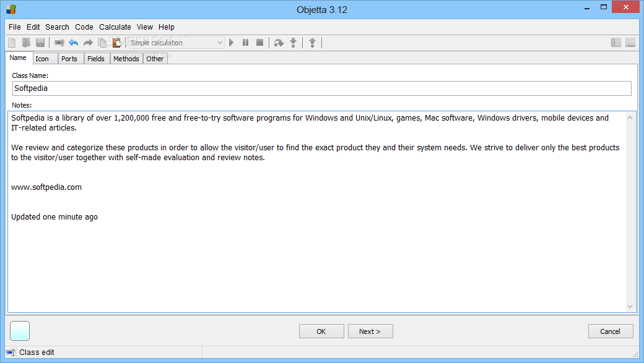Start calculation with the Play icon

[231, 43]
